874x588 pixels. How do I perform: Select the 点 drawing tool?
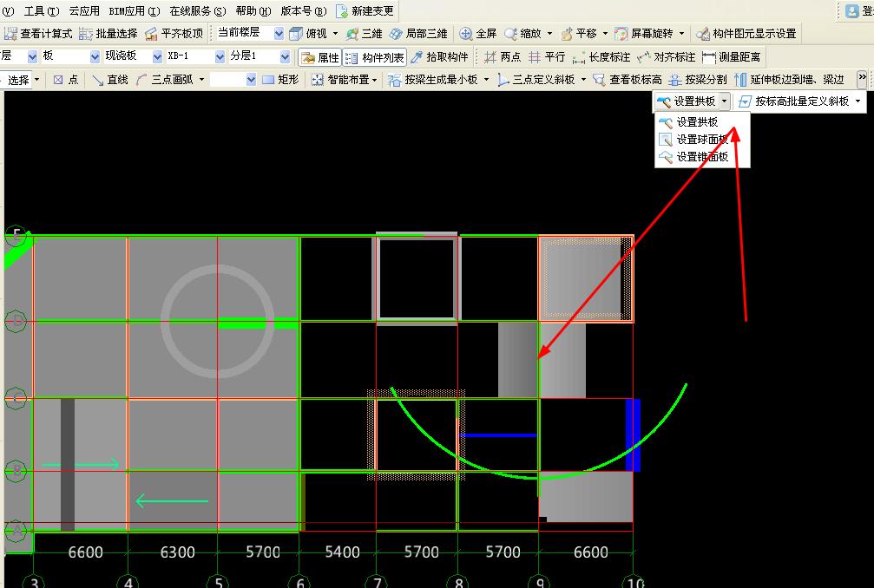coord(66,80)
